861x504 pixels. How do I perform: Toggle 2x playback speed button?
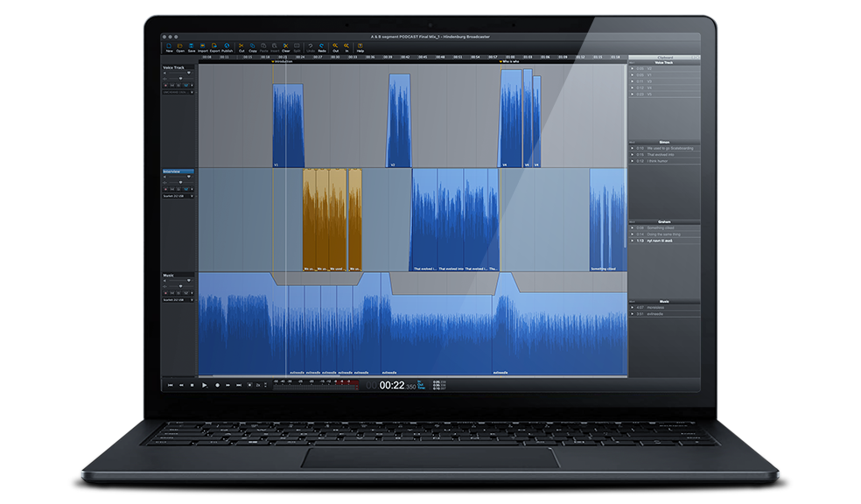point(257,385)
